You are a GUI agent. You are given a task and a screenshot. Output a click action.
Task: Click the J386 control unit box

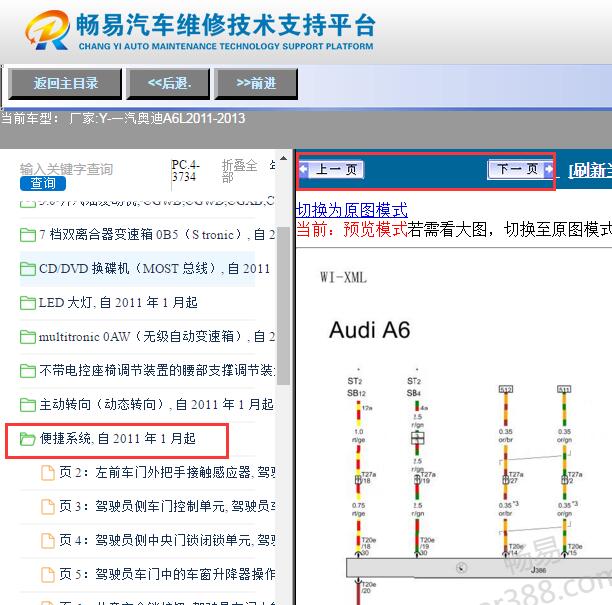(x=479, y=568)
